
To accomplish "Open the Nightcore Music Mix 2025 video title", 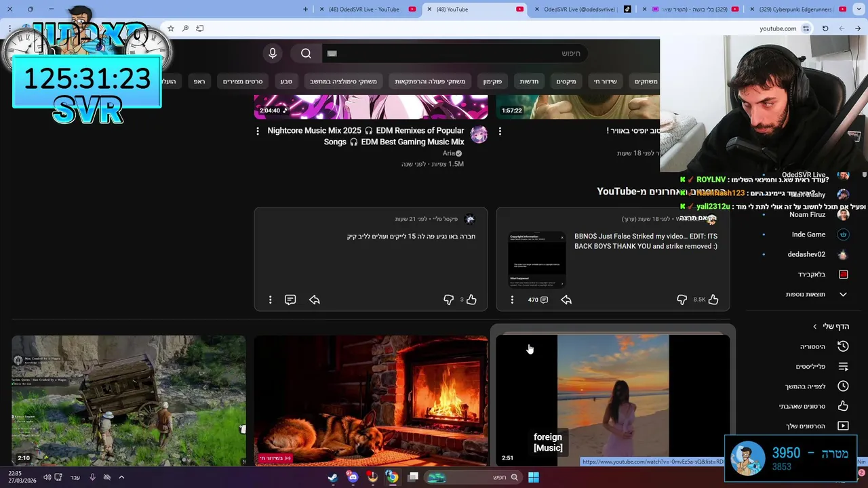I will [366, 136].
